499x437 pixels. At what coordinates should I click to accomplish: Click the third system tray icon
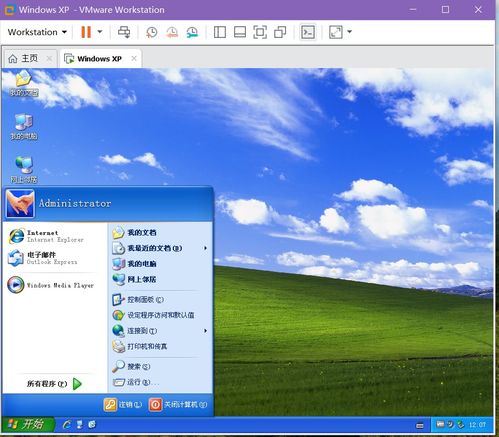461,424
